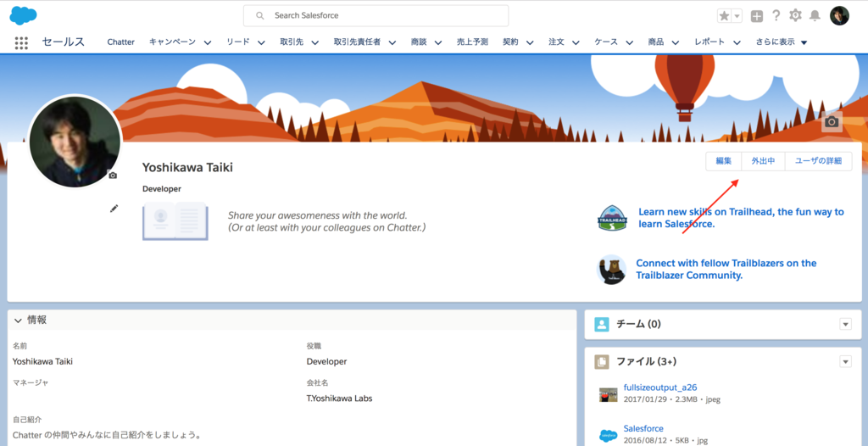The image size is (868, 446).
Task: Click the 自己紹介 placeholder text
Action: pyautogui.click(x=106, y=435)
